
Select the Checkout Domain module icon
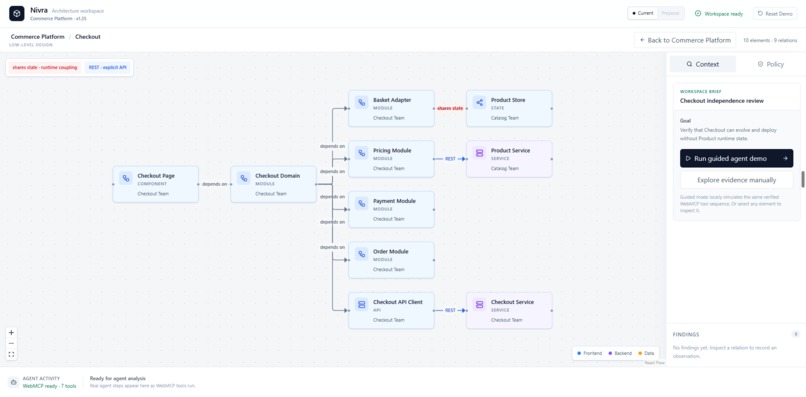coord(244,178)
